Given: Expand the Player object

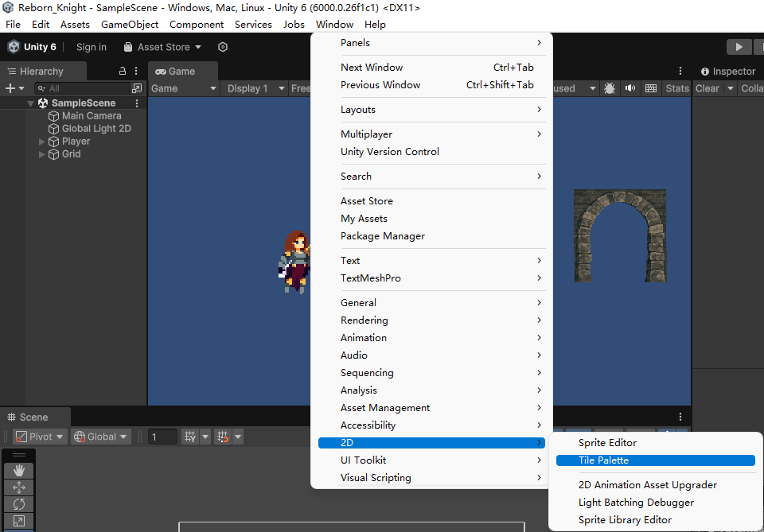Looking at the screenshot, I should coord(42,142).
